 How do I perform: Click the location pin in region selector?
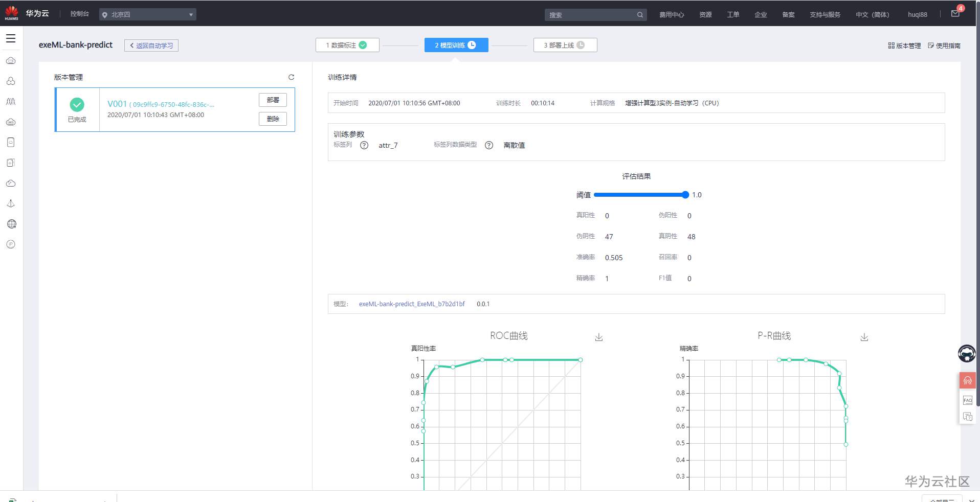click(105, 15)
